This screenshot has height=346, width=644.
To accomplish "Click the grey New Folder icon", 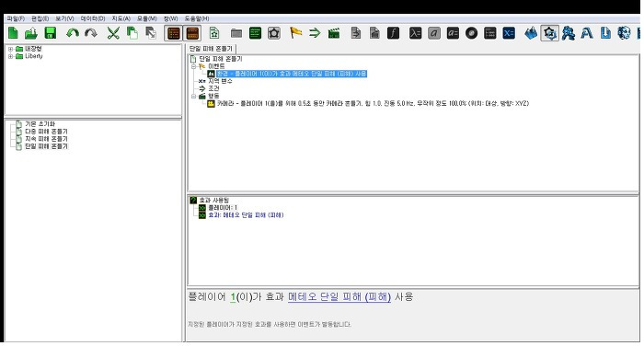I will 236,33.
